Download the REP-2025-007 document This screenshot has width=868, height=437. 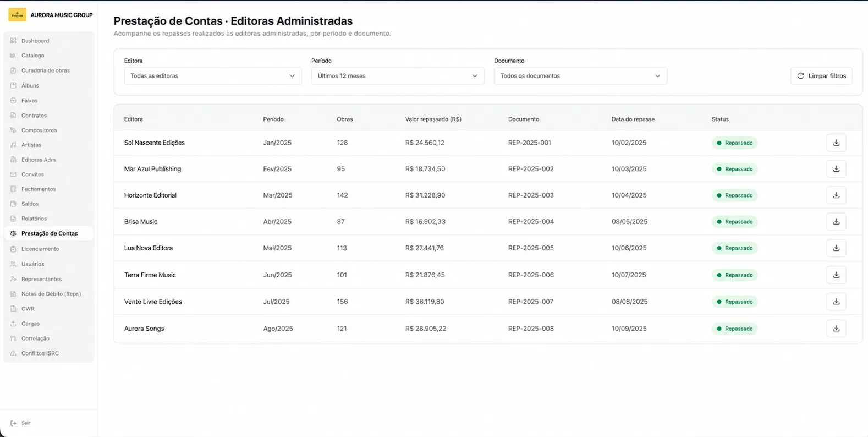(836, 302)
